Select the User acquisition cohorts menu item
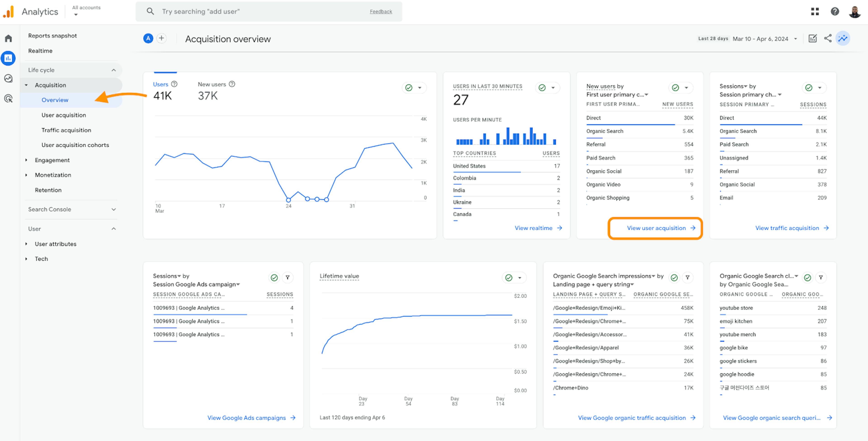 pos(75,145)
